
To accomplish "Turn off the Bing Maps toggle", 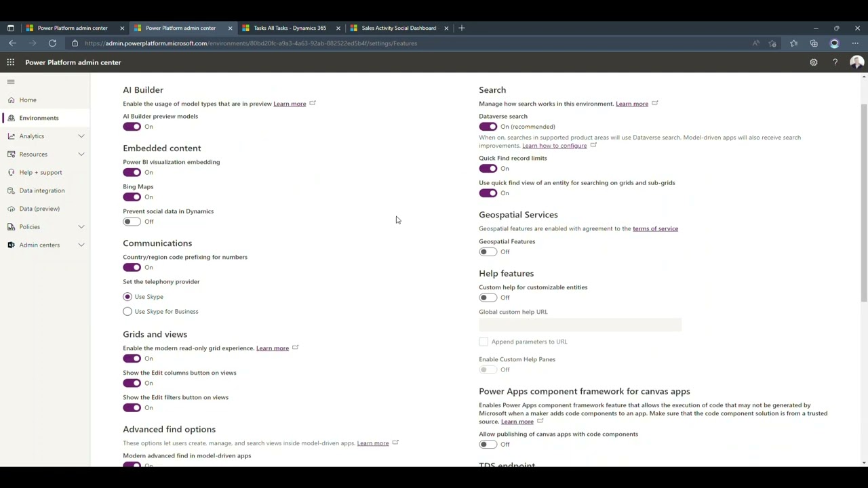I will [132, 197].
